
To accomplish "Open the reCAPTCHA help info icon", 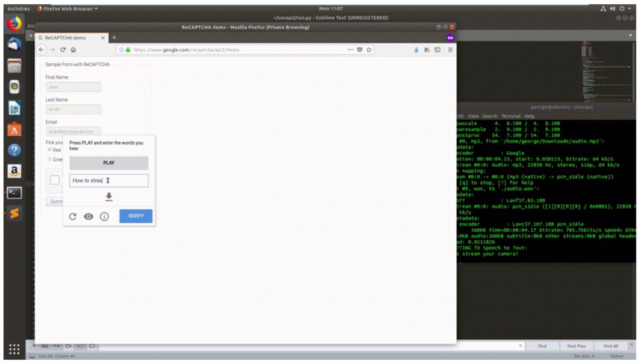I will pyautogui.click(x=104, y=216).
